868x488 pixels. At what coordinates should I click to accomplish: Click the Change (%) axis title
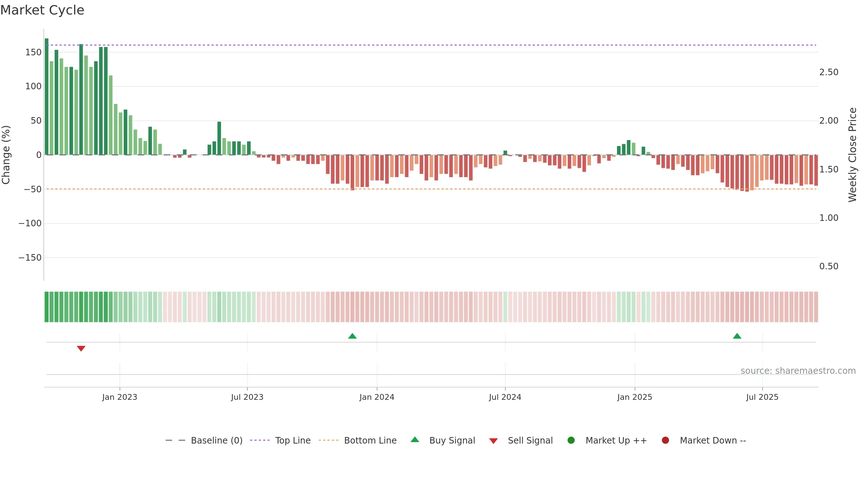point(6,155)
